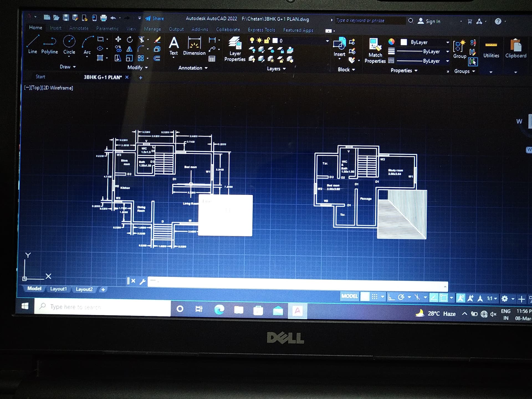Select the Circle tool
Screen dimensions: 532x399
coord(69,42)
